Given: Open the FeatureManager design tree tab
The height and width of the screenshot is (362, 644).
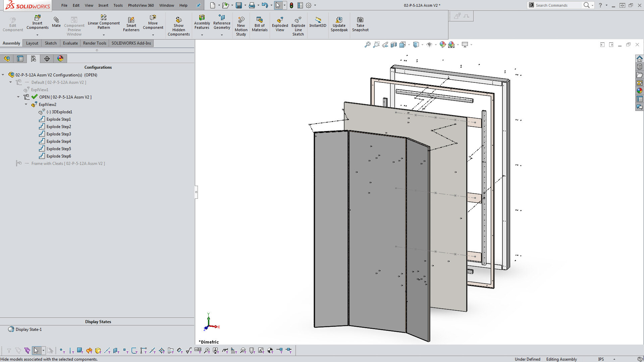Looking at the screenshot, I should [x=7, y=59].
